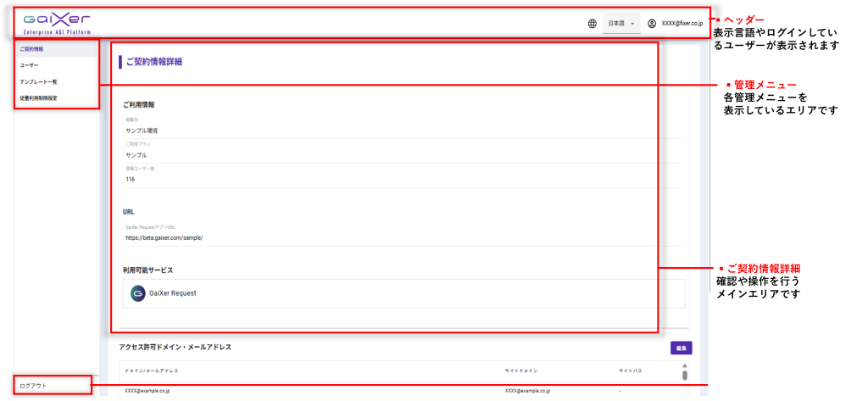Go to テンプレート一覧 in the sidebar
The width and height of the screenshot is (868, 401).
point(39,82)
